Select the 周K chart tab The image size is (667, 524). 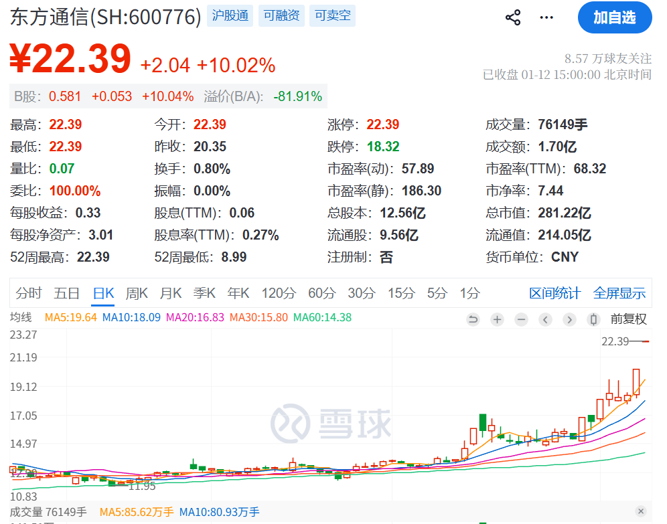(x=137, y=293)
